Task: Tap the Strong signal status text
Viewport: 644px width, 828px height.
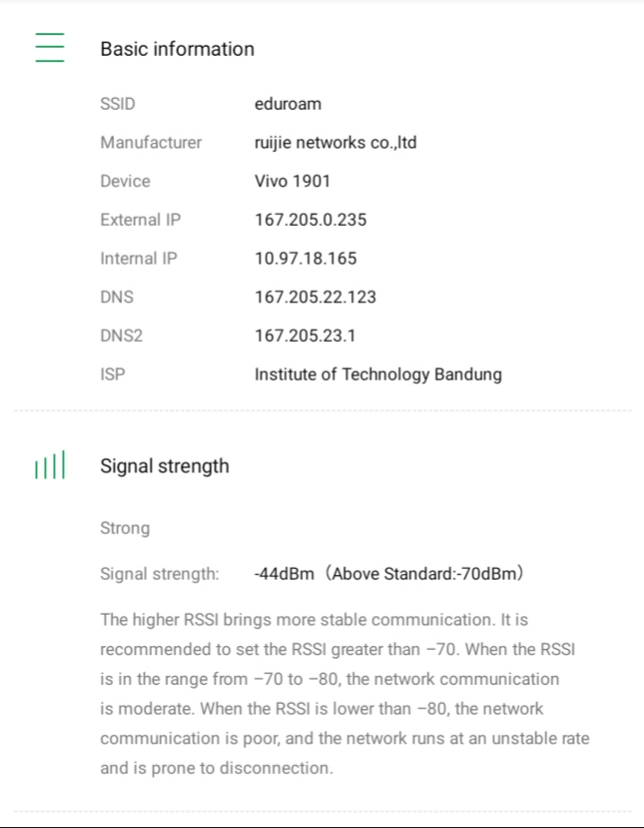Action: pyautogui.click(x=125, y=528)
